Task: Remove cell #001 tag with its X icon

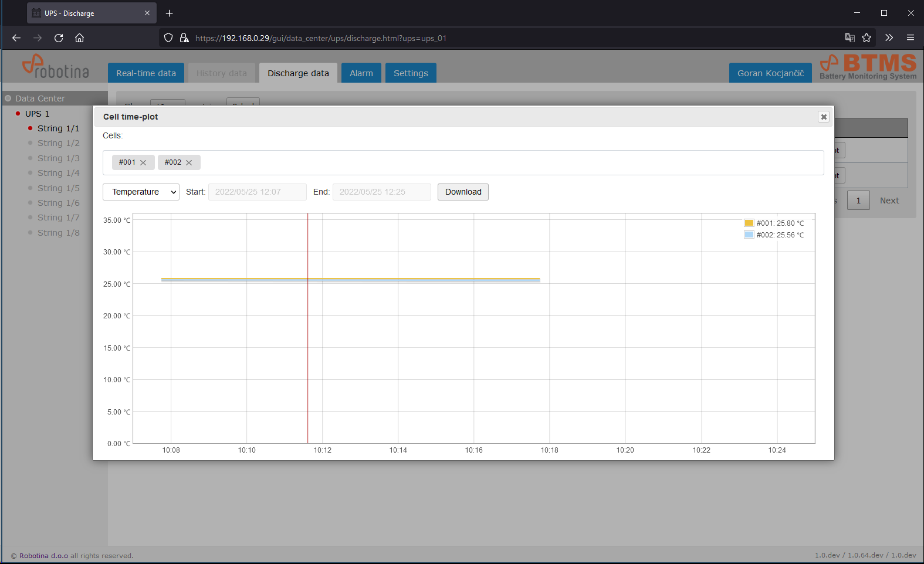Action: tap(143, 163)
